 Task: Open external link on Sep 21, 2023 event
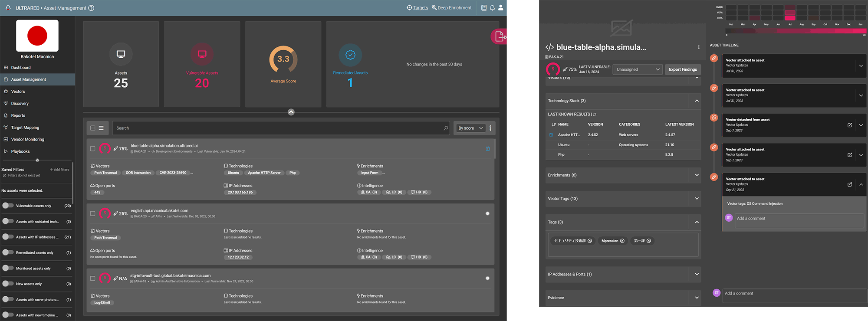(850, 184)
